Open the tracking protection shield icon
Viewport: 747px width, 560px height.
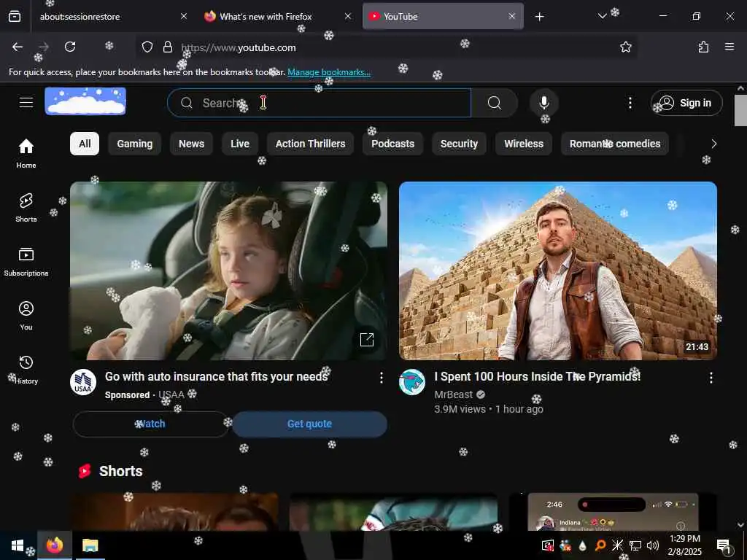pyautogui.click(x=147, y=47)
